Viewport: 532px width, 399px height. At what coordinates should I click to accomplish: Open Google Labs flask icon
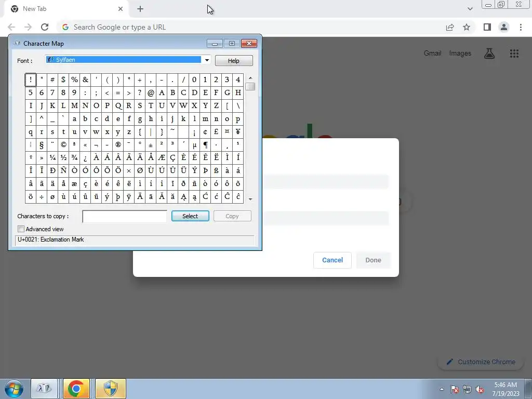pos(489,54)
